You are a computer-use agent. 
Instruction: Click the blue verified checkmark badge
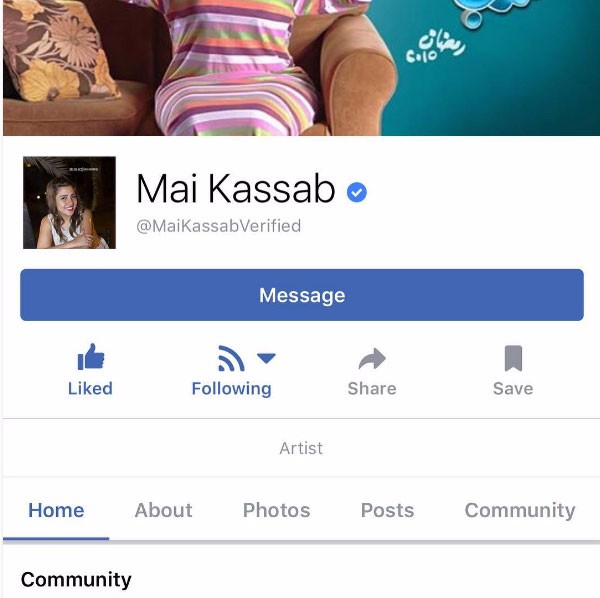(357, 192)
